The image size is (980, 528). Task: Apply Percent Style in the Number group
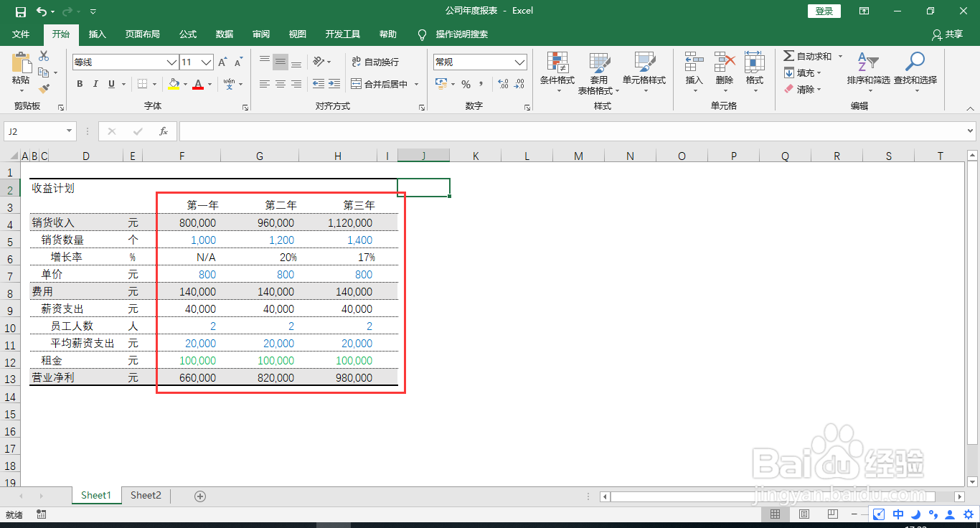click(x=465, y=83)
